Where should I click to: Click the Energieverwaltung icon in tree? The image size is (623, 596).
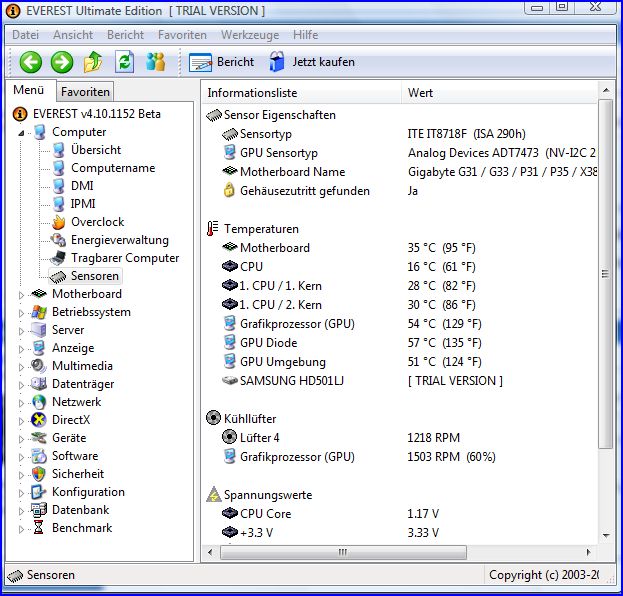(x=58, y=240)
